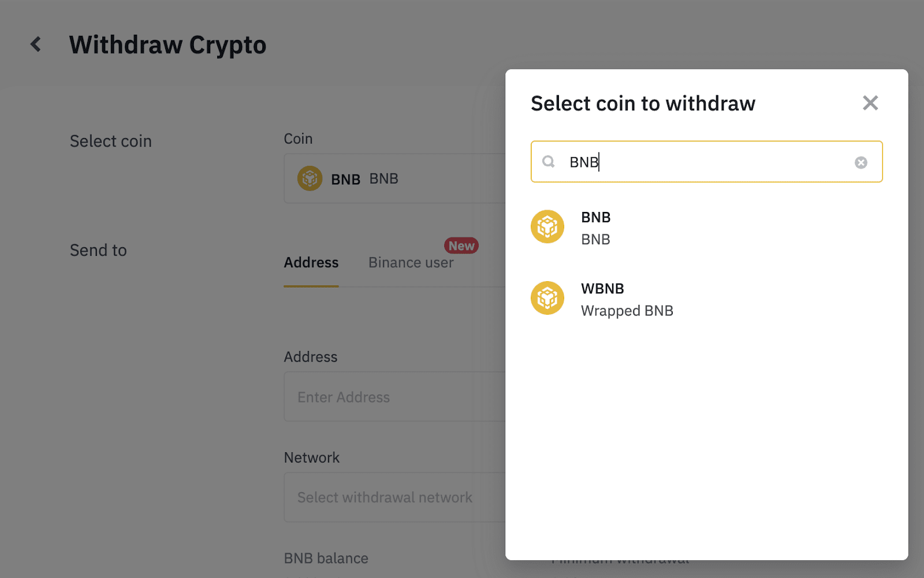Click the back arrow beside Withdraw Crypto
Viewport: 924px width, 578px height.
coord(36,44)
